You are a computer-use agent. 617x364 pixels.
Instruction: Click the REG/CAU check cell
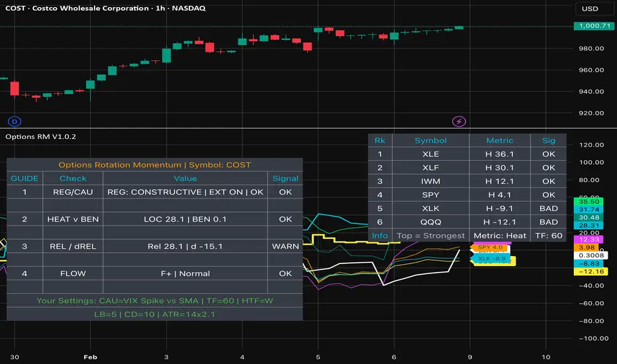point(73,192)
